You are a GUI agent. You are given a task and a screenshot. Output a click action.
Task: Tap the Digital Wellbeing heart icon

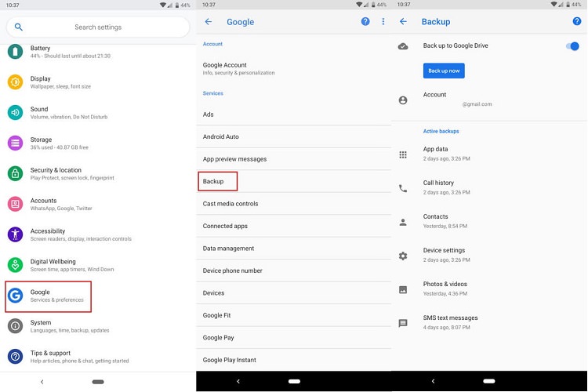point(15,265)
